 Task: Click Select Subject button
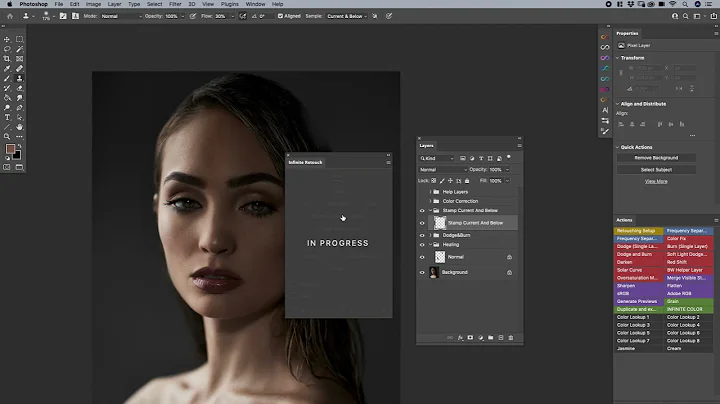pyautogui.click(x=656, y=170)
